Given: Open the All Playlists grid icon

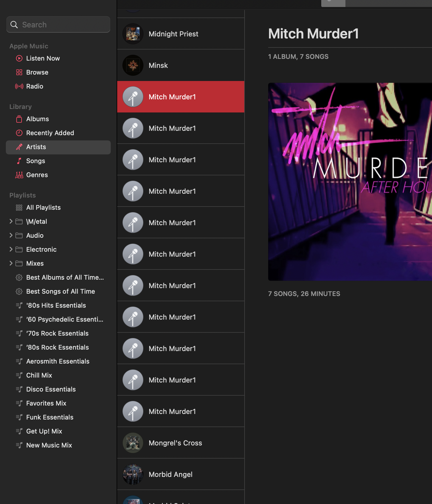Looking at the screenshot, I should click(x=19, y=207).
